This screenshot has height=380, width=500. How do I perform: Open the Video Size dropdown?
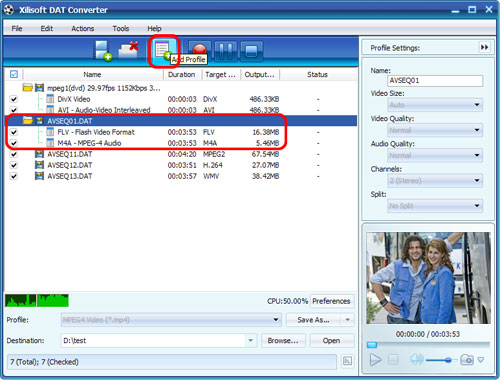tap(435, 105)
